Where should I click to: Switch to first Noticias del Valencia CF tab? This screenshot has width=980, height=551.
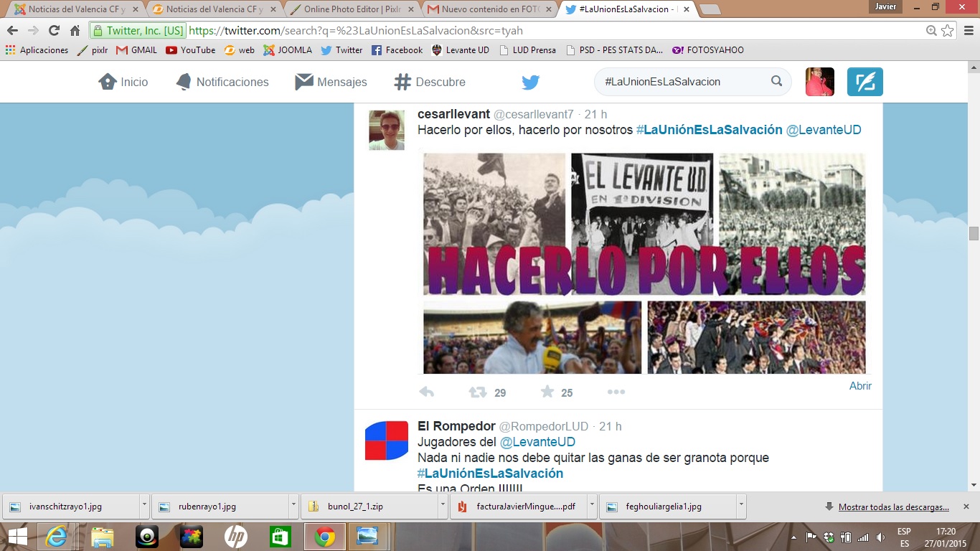tap(73, 9)
